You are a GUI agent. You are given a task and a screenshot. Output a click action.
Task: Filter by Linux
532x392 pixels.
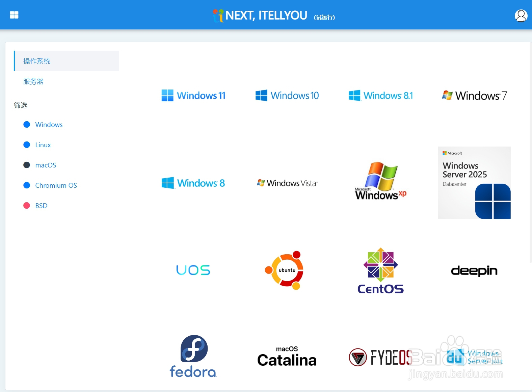click(x=43, y=145)
